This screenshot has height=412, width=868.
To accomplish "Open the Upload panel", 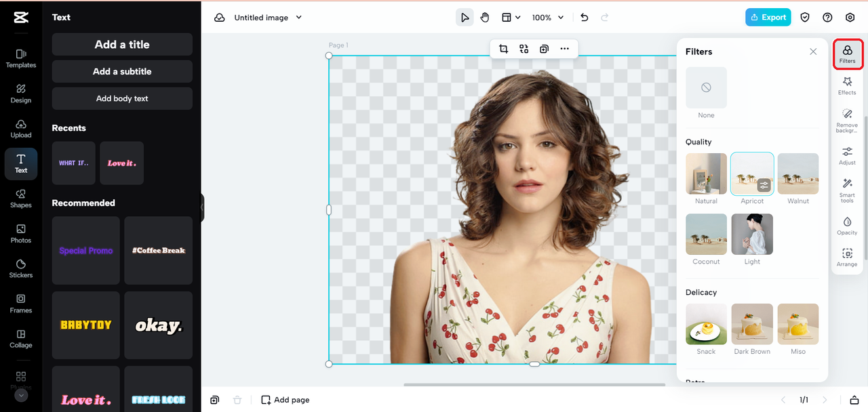I will coord(20,129).
